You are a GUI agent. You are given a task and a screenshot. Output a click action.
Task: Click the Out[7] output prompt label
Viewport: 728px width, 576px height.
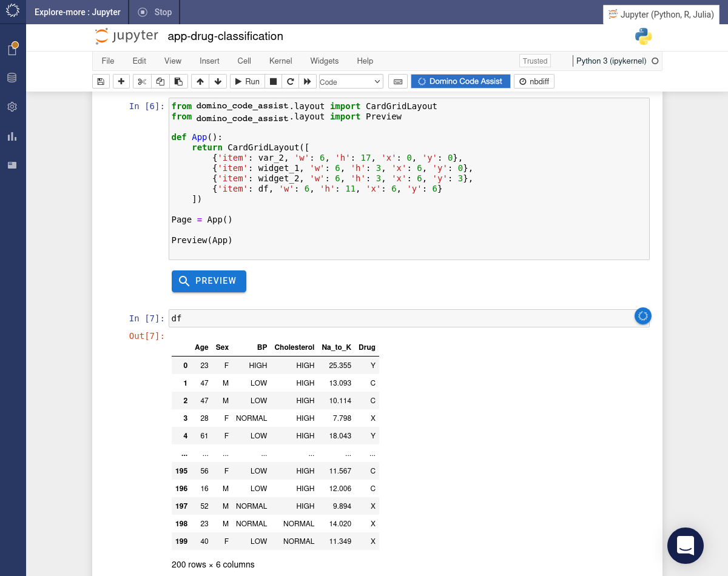click(147, 336)
